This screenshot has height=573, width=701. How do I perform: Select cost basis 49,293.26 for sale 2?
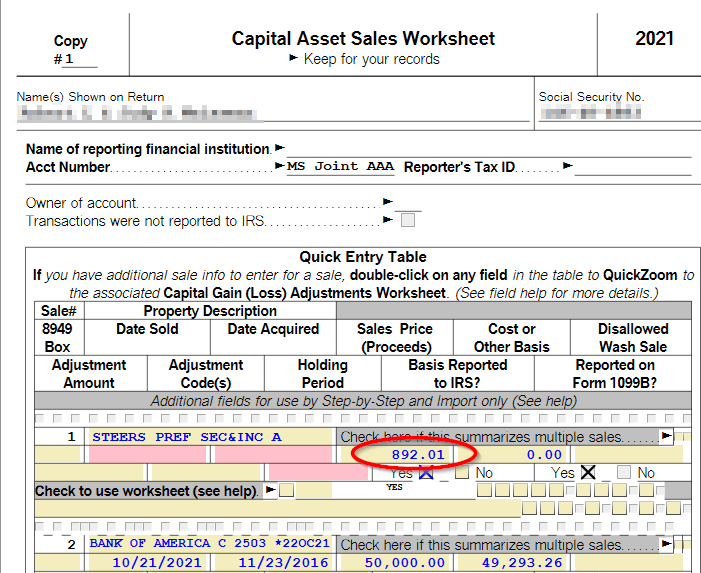512,562
